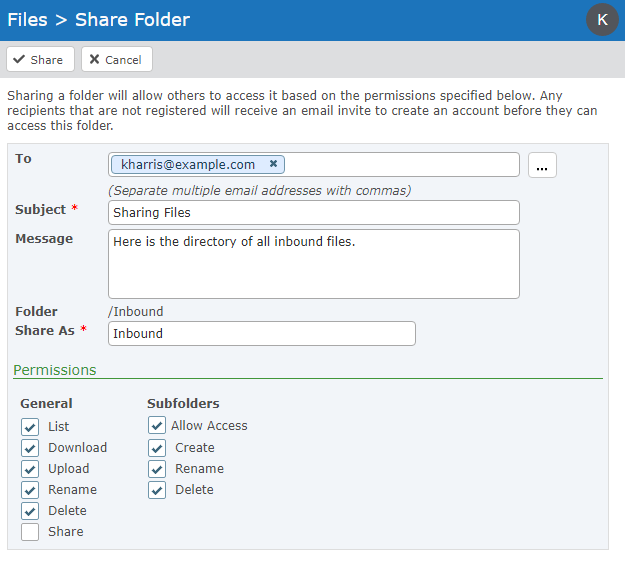
Task: Click into the Subject field
Action: (314, 213)
